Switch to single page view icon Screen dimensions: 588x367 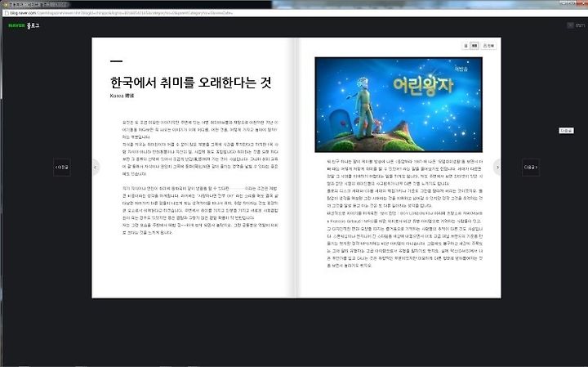(465, 46)
